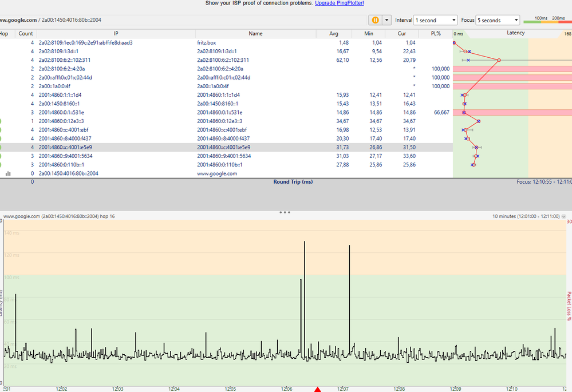Select IP 2a00::1a0:0:4f cell
Viewport: 572px width, 392px height.
(x=54, y=86)
